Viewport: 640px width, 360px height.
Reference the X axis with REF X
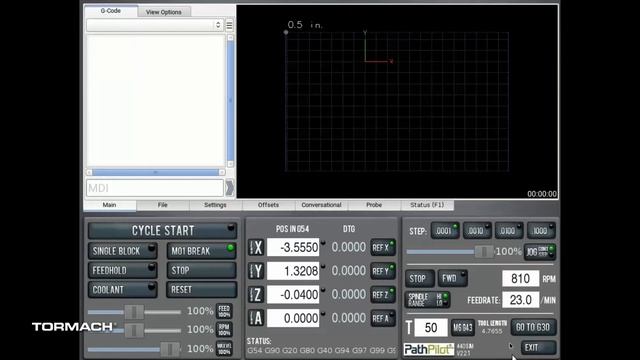tap(383, 248)
